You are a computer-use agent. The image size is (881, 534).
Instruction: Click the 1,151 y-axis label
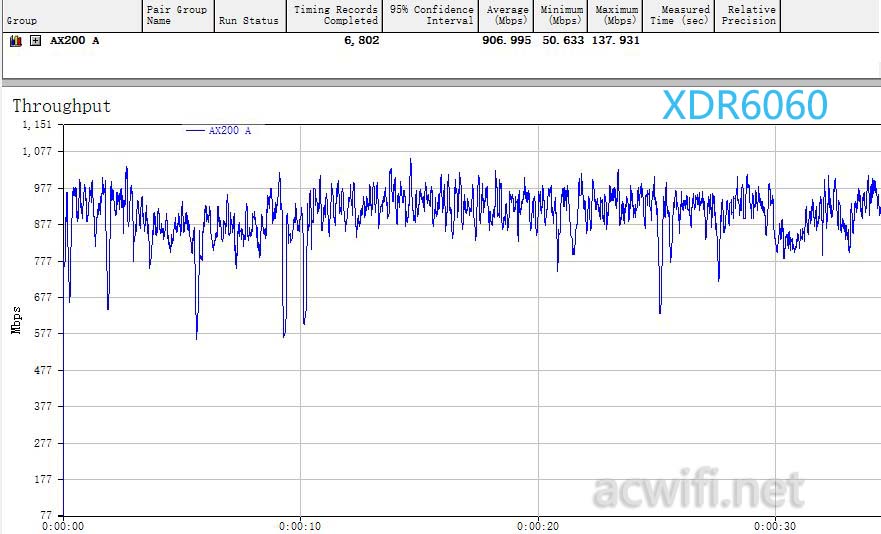pos(37,125)
